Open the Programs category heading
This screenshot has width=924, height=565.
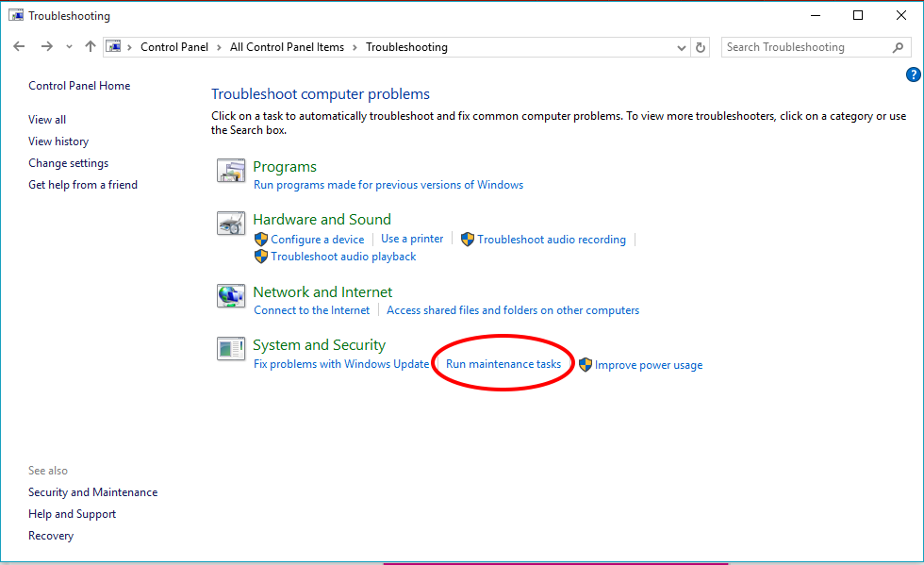[285, 167]
